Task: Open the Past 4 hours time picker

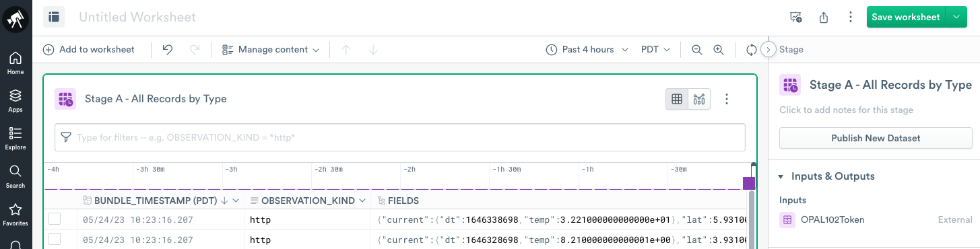Action: click(x=587, y=50)
